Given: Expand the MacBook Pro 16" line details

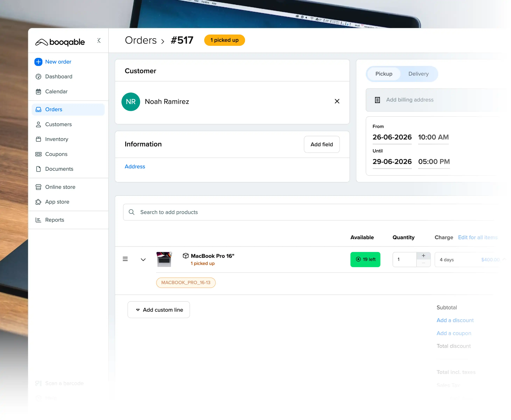Looking at the screenshot, I should tap(143, 260).
